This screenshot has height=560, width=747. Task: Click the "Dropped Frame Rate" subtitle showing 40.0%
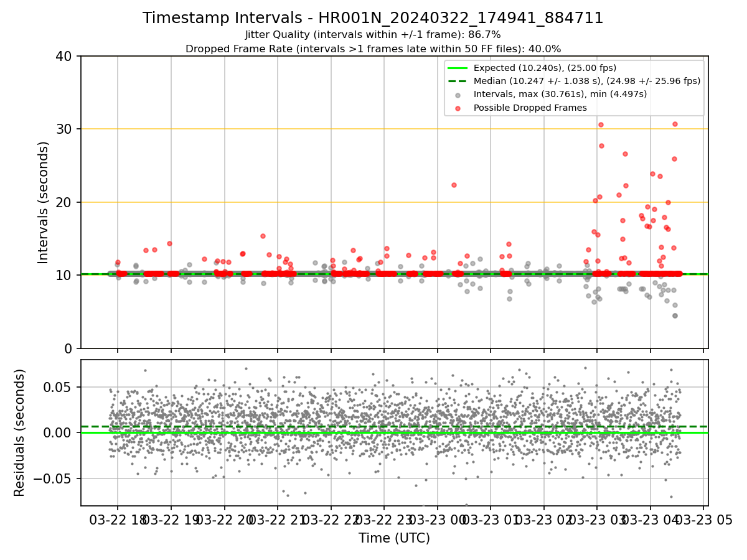(373, 49)
